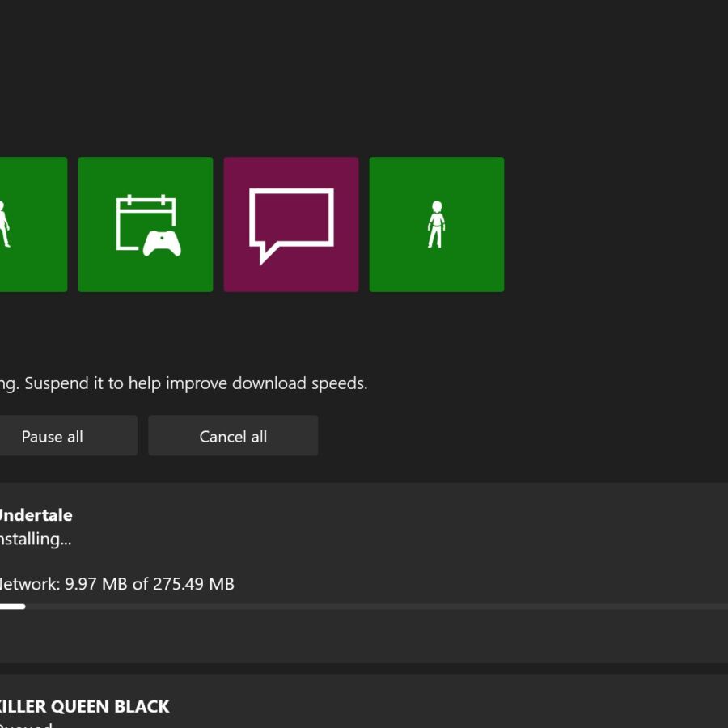Select the KILLER QUEEN BLACK queue item
Image resolution: width=728 pixels, height=728 pixels.
click(364, 701)
